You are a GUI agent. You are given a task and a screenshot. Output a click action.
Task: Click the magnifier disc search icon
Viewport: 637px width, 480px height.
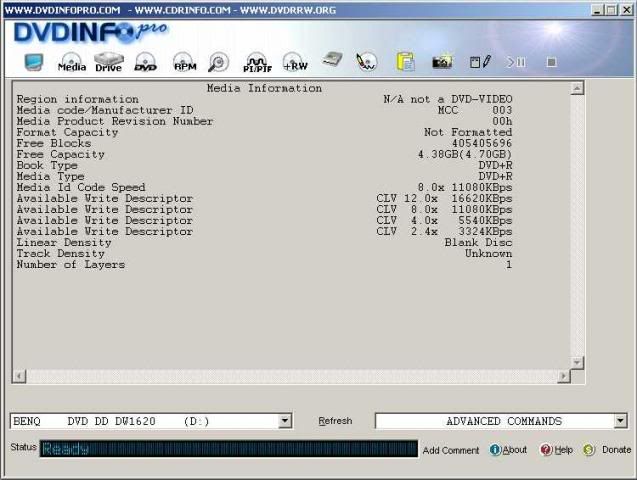pos(219,63)
